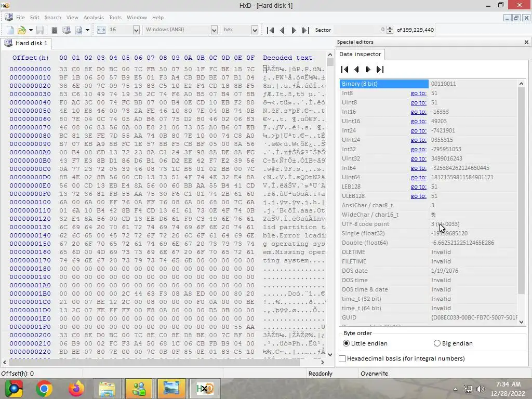The height and width of the screenshot is (399, 532).
Task: Open Firefox from the taskbar
Action: coord(76,389)
